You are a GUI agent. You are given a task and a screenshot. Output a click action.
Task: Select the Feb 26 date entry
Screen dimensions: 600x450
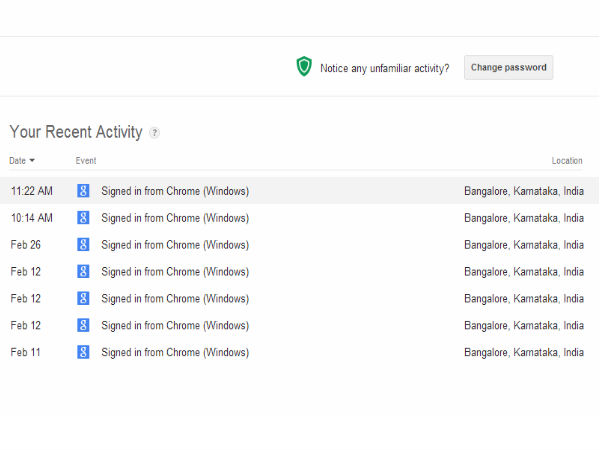(x=25, y=245)
